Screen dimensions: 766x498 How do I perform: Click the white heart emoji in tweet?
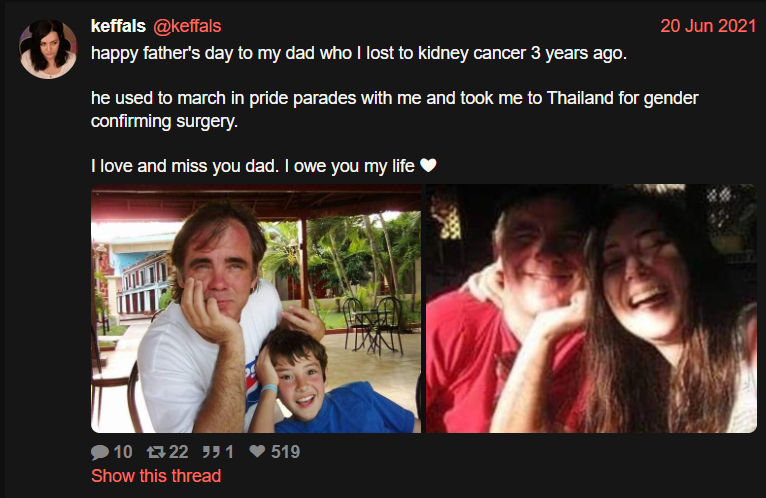click(x=428, y=166)
